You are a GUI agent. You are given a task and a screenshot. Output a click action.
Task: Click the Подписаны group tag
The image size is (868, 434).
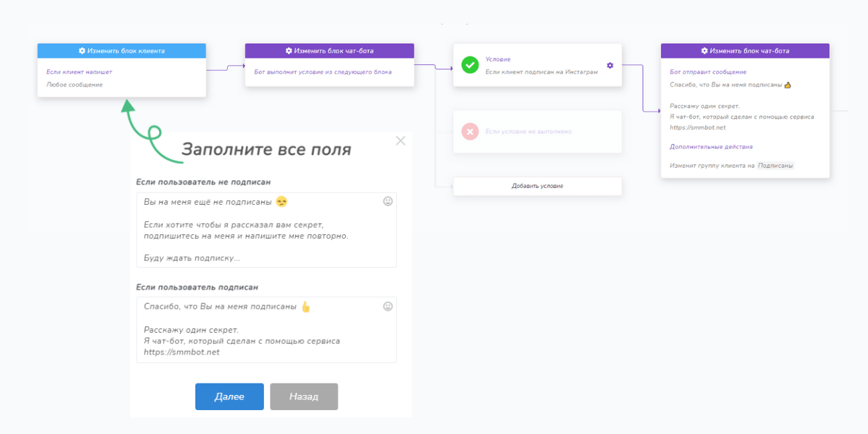(x=777, y=165)
